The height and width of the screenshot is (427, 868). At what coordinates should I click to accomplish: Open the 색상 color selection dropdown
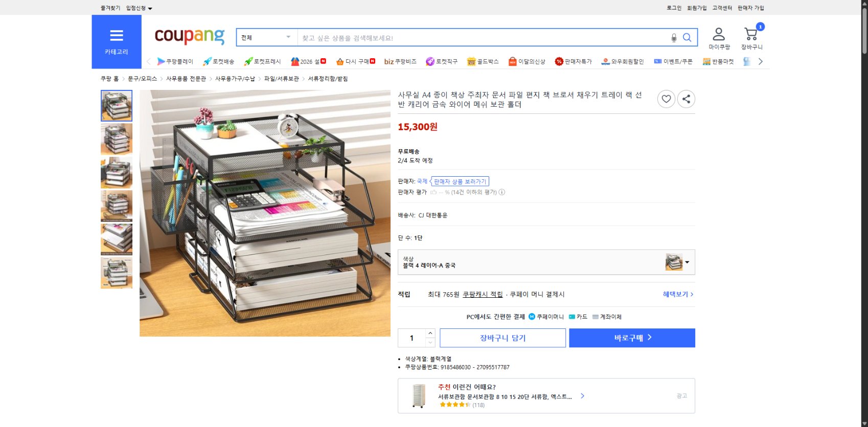(x=545, y=262)
